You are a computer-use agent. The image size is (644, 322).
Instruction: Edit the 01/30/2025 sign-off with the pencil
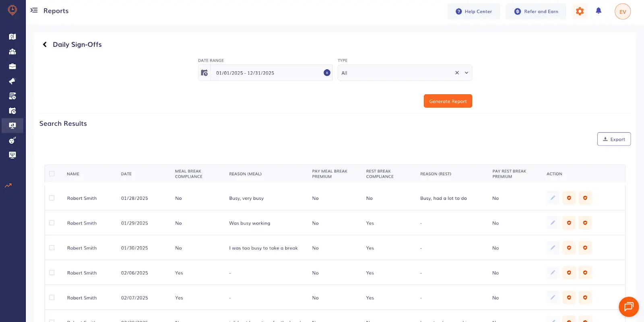[553, 248]
